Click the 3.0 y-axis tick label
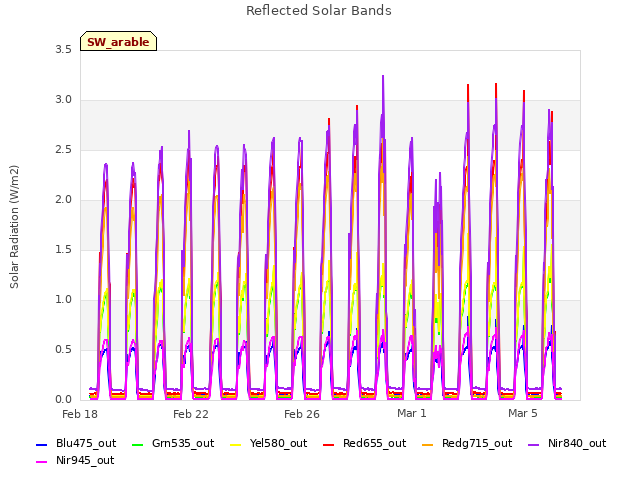The image size is (640, 480). 64,100
